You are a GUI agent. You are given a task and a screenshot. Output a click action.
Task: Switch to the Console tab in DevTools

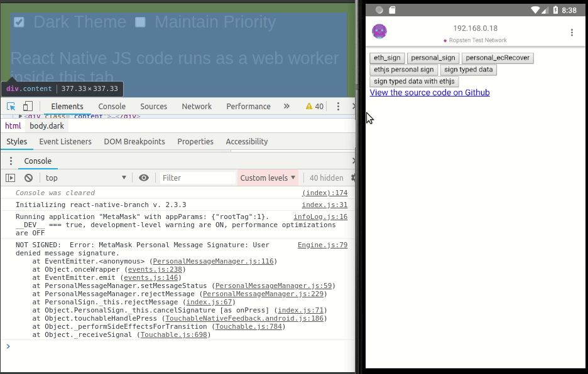(112, 107)
